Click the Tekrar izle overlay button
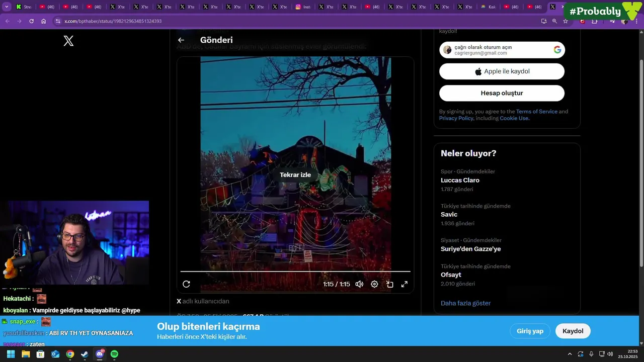This screenshot has height=362, width=644. tap(295, 175)
